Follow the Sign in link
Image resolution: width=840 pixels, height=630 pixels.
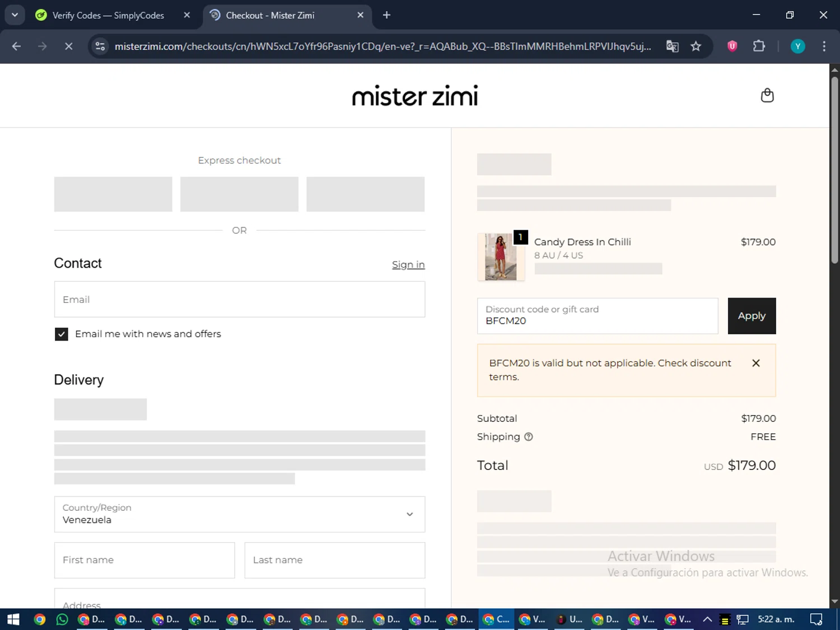pyautogui.click(x=408, y=265)
